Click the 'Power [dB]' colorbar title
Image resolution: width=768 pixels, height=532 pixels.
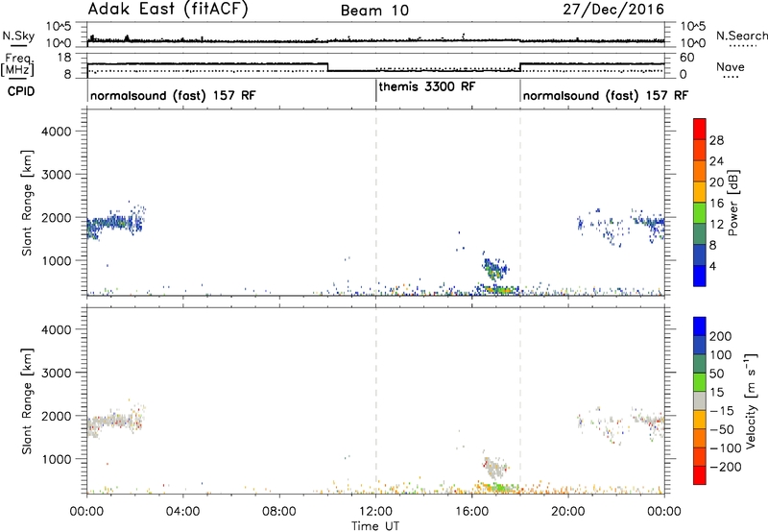pyautogui.click(x=732, y=203)
